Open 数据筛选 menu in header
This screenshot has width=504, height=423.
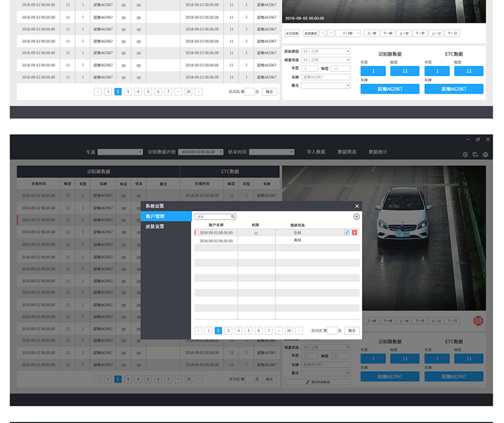(x=347, y=152)
